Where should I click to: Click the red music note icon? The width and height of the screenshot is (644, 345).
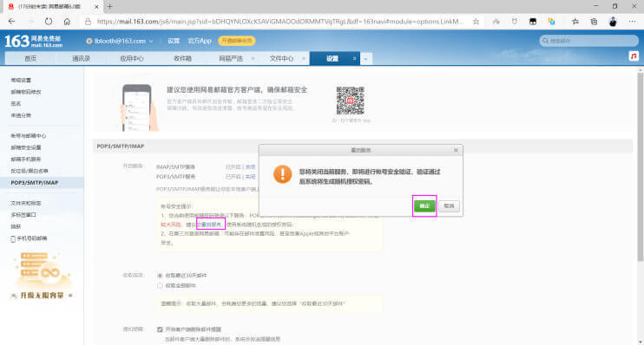[634, 56]
